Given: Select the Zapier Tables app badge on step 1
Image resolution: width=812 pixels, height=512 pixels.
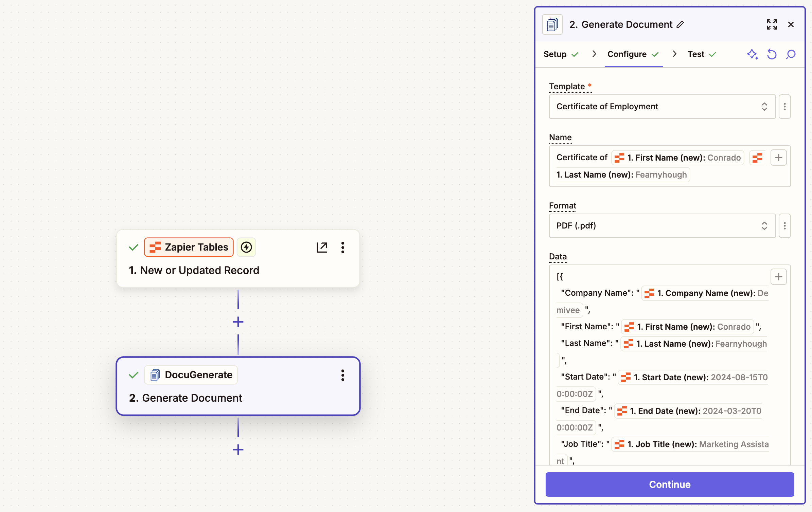Looking at the screenshot, I should click(x=189, y=247).
